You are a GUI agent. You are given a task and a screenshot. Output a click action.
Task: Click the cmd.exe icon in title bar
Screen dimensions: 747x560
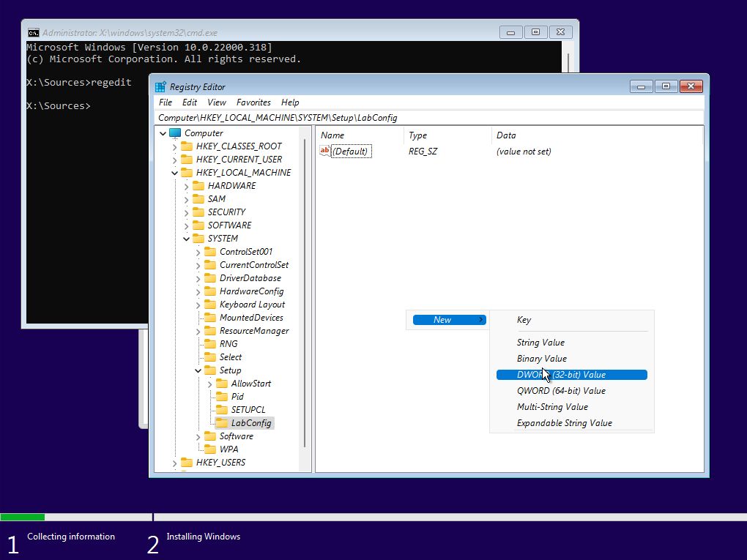(34, 32)
